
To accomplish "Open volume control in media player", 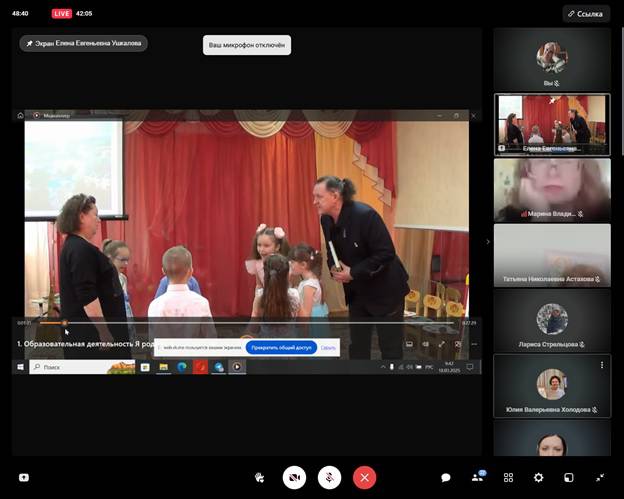I will 425,344.
